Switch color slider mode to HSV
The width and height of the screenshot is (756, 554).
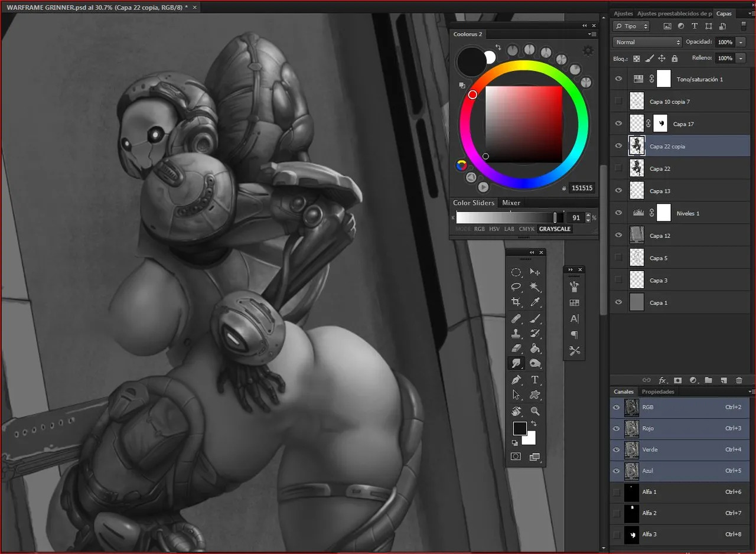click(x=494, y=229)
